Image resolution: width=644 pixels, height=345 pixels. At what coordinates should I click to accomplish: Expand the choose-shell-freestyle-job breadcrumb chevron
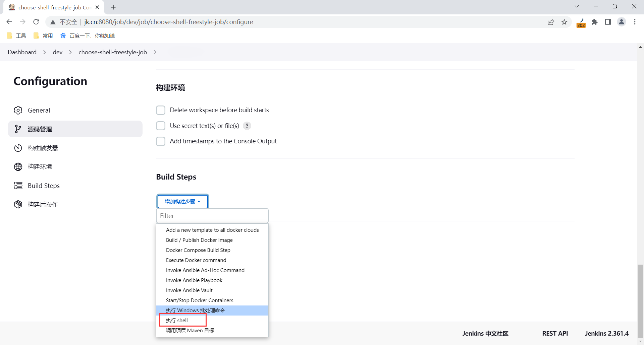point(155,52)
